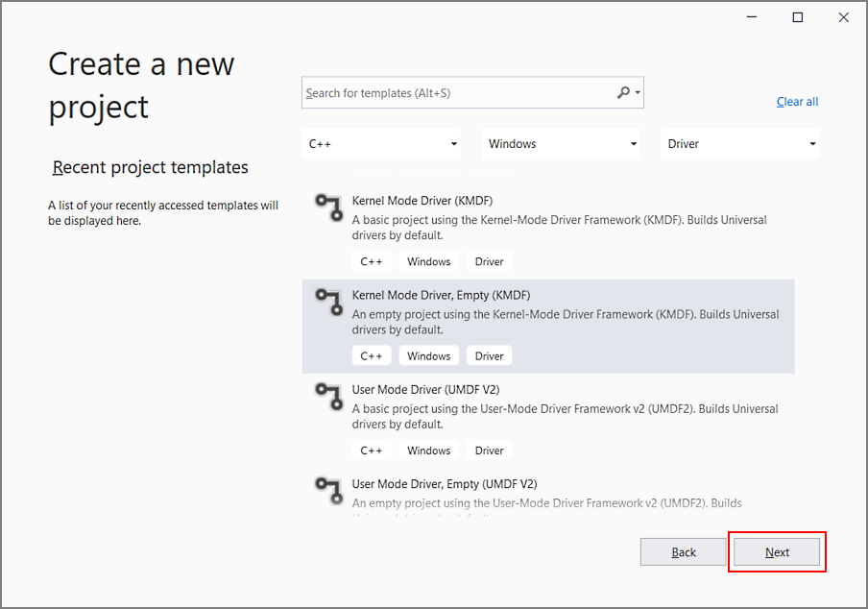Viewport: 868px width, 609px height.
Task: Click the Back button
Action: (683, 551)
